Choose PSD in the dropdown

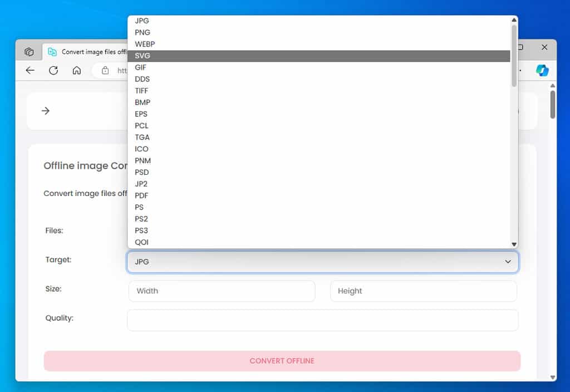click(319, 172)
